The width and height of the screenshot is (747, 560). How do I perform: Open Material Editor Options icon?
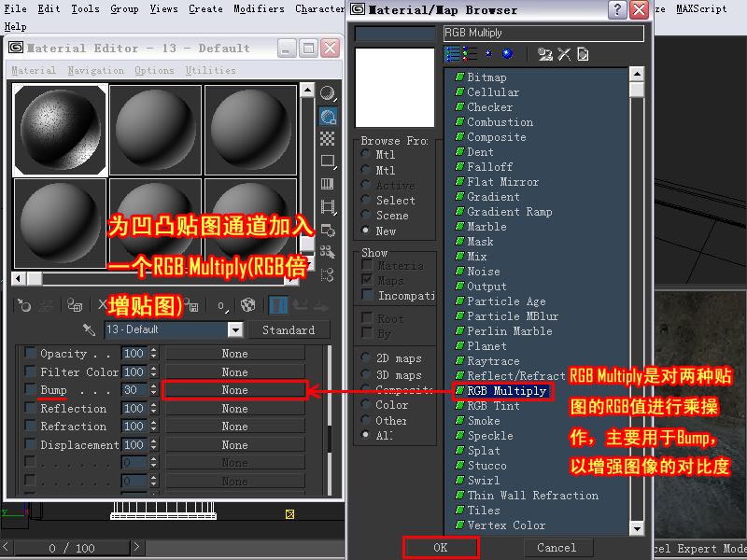click(x=328, y=230)
